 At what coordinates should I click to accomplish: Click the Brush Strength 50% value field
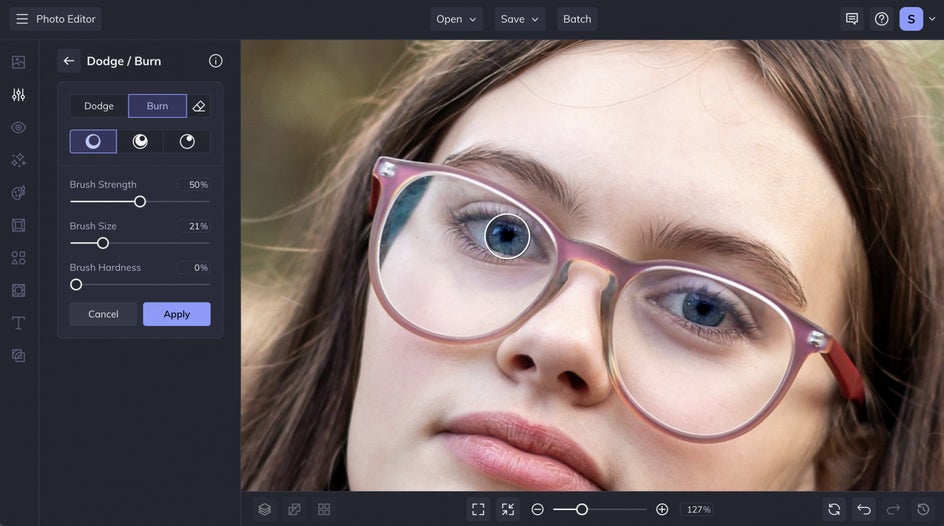[x=194, y=185]
